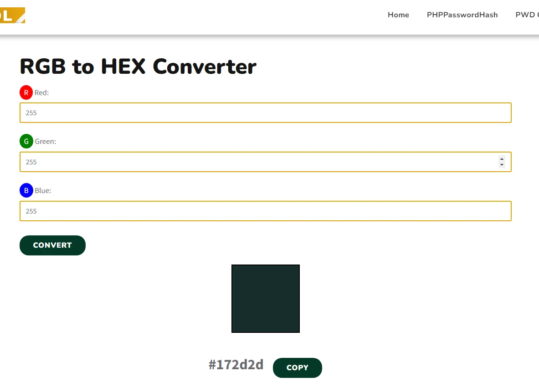539x392 pixels.
Task: Click the CONVERT button
Action: tap(52, 245)
